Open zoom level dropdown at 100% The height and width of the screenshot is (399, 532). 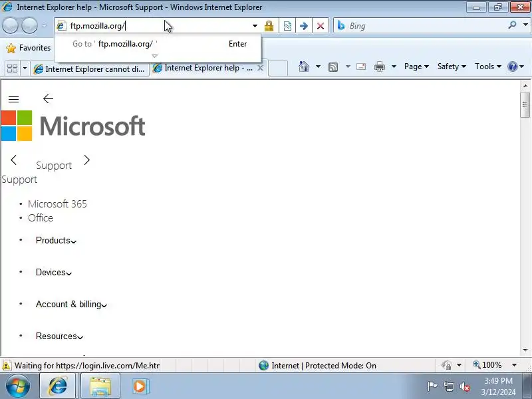click(514, 365)
